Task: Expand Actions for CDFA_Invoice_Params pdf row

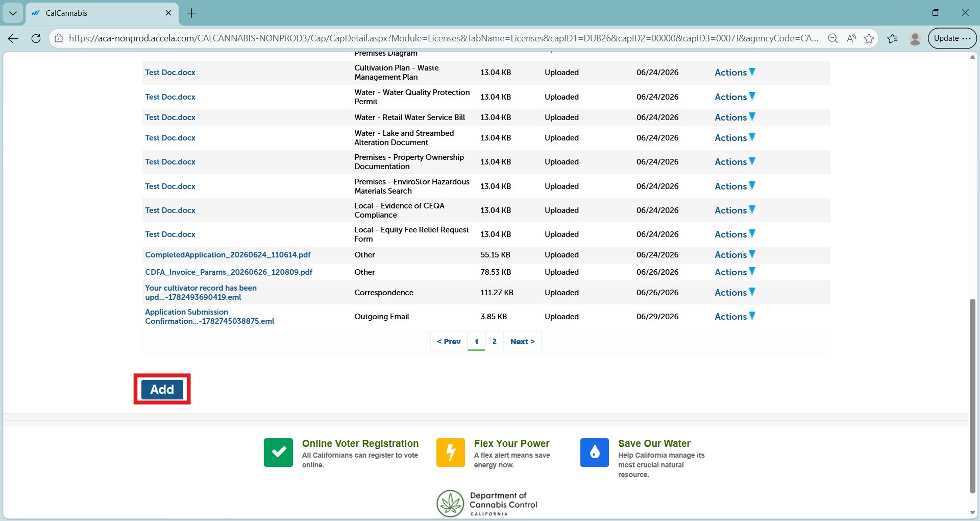Action: pyautogui.click(x=734, y=272)
